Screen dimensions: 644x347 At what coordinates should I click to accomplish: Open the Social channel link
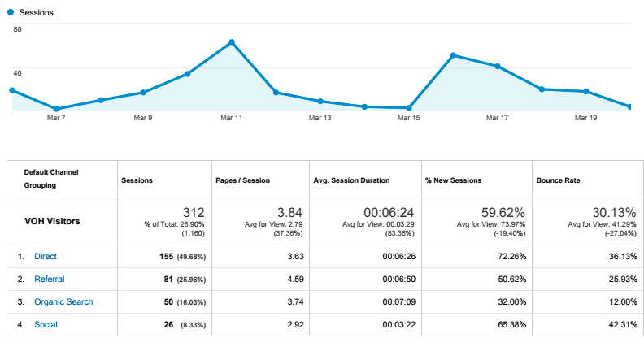tap(46, 324)
